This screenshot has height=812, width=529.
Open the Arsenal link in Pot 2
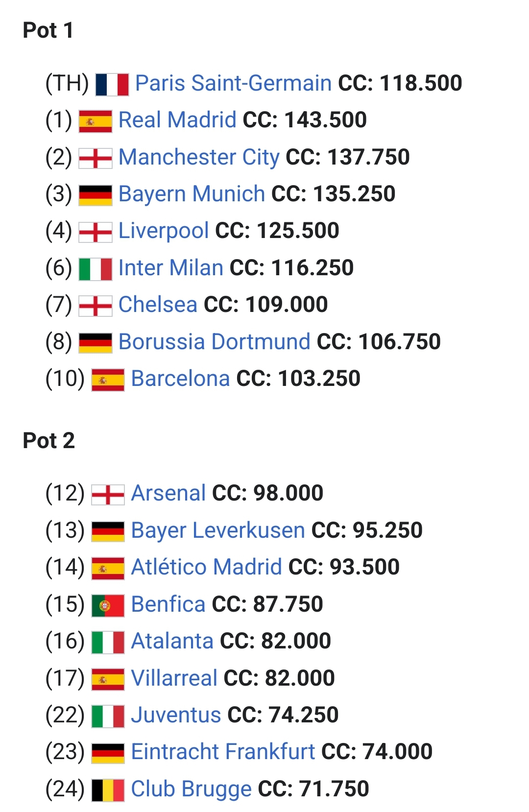(168, 493)
